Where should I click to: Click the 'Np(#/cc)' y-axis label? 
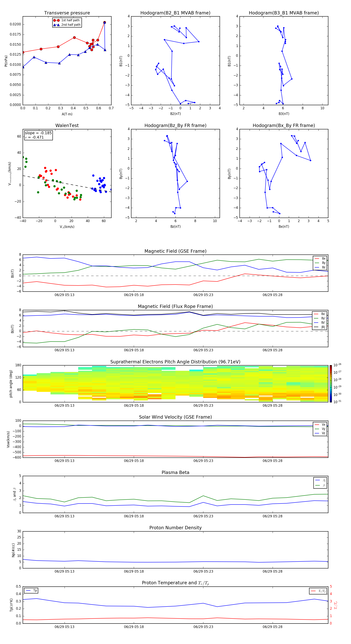point(13,550)
